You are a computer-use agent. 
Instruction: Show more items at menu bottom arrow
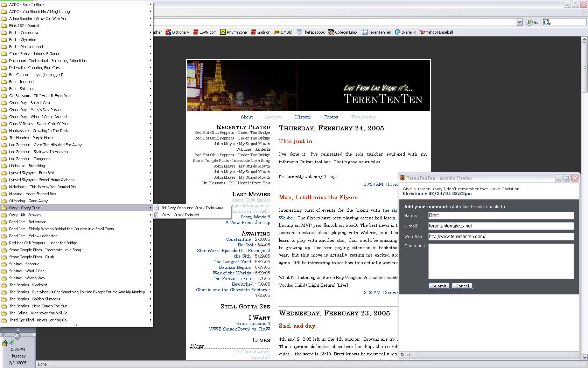pos(76,325)
